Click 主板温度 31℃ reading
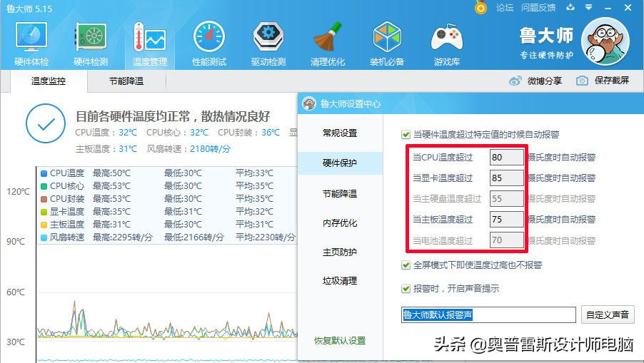Image resolution: width=644 pixels, height=363 pixels. tap(128, 149)
